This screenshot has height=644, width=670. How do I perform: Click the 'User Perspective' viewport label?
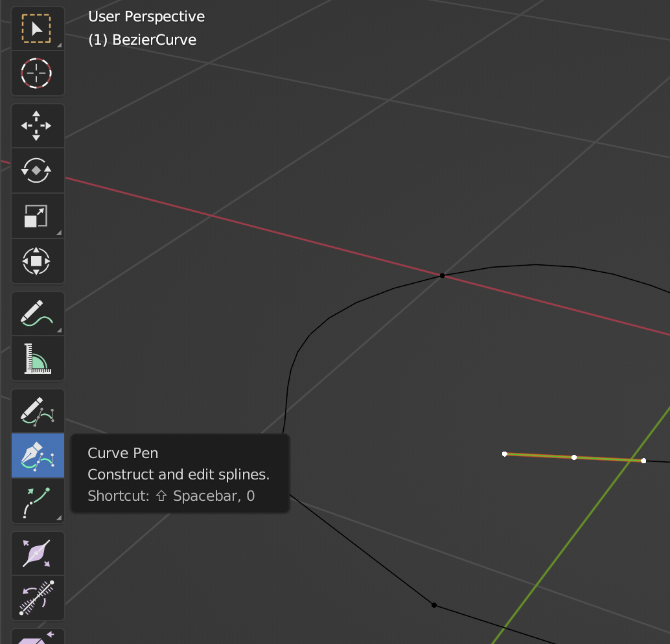146,17
